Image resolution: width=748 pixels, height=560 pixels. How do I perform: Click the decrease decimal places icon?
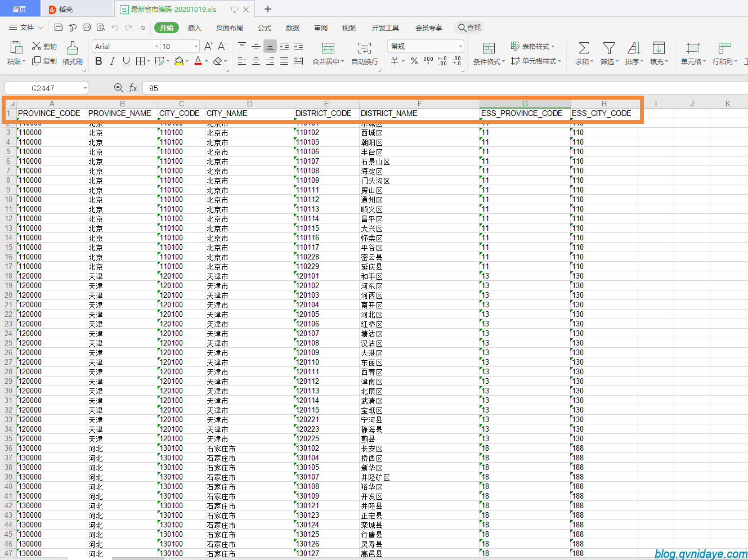pos(456,61)
